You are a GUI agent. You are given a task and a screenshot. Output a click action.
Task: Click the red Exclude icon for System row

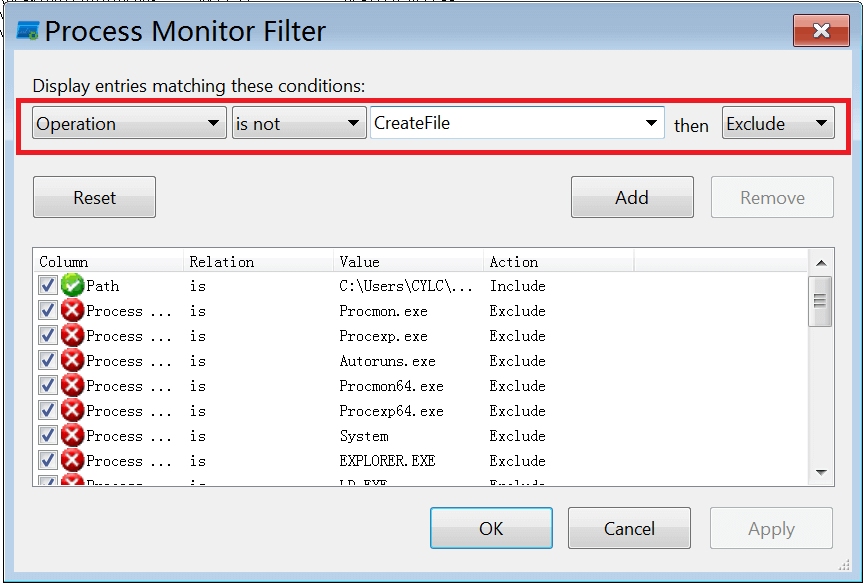[72, 436]
